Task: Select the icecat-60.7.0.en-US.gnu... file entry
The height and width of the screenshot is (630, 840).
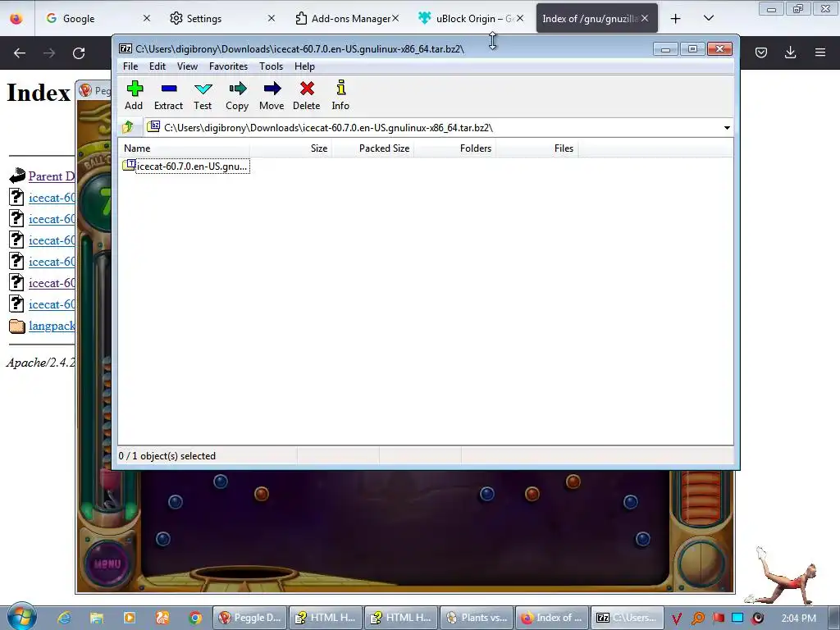Action: (185, 166)
